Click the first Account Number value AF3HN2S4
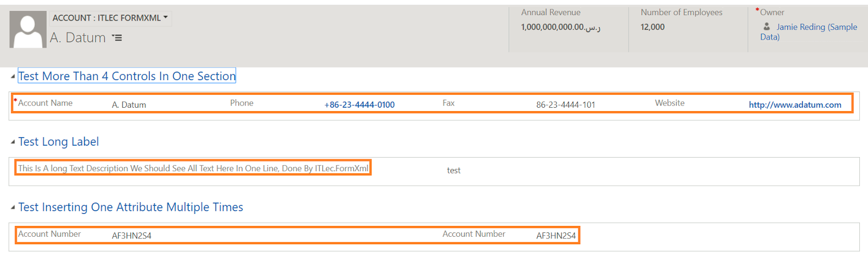 132,236
